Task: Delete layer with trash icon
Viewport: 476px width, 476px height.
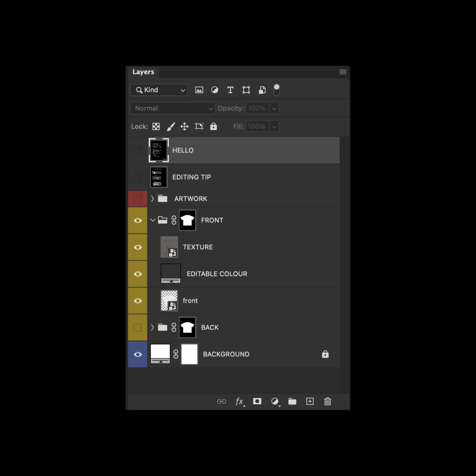Action: [x=327, y=401]
